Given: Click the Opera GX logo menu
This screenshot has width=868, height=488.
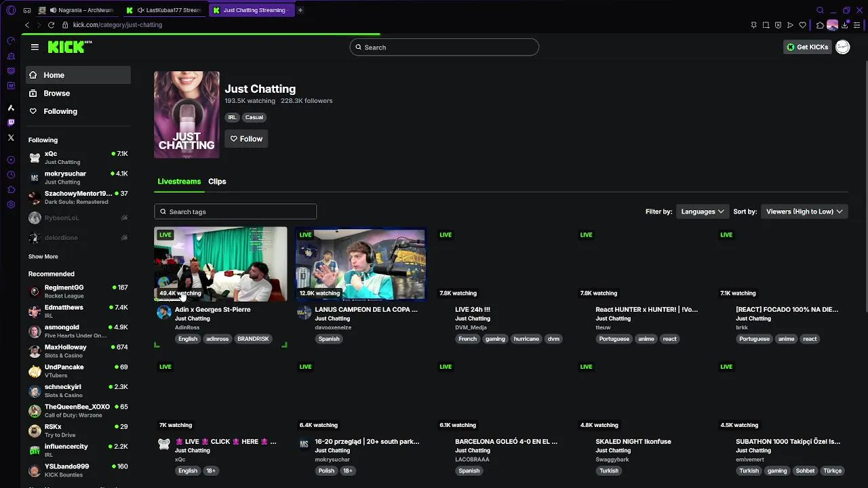Looking at the screenshot, I should coord(11,10).
